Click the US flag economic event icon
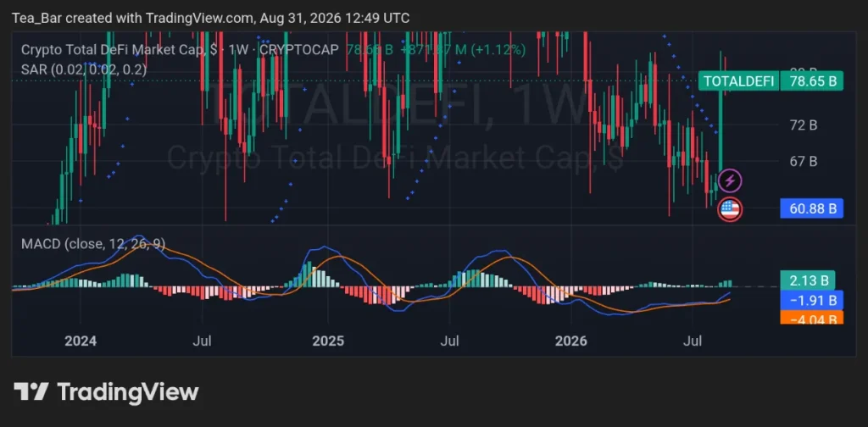868x427 pixels. tap(730, 209)
